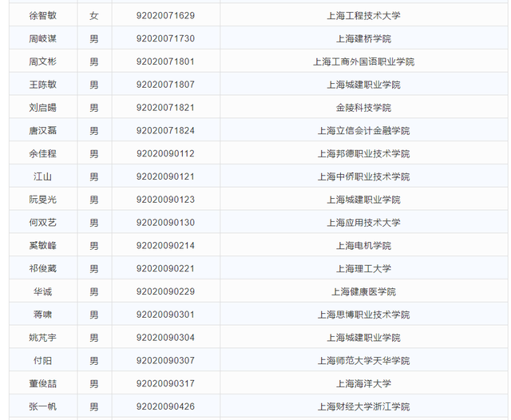
Task: Click the school cell 上海健康医学院
Action: point(364,291)
